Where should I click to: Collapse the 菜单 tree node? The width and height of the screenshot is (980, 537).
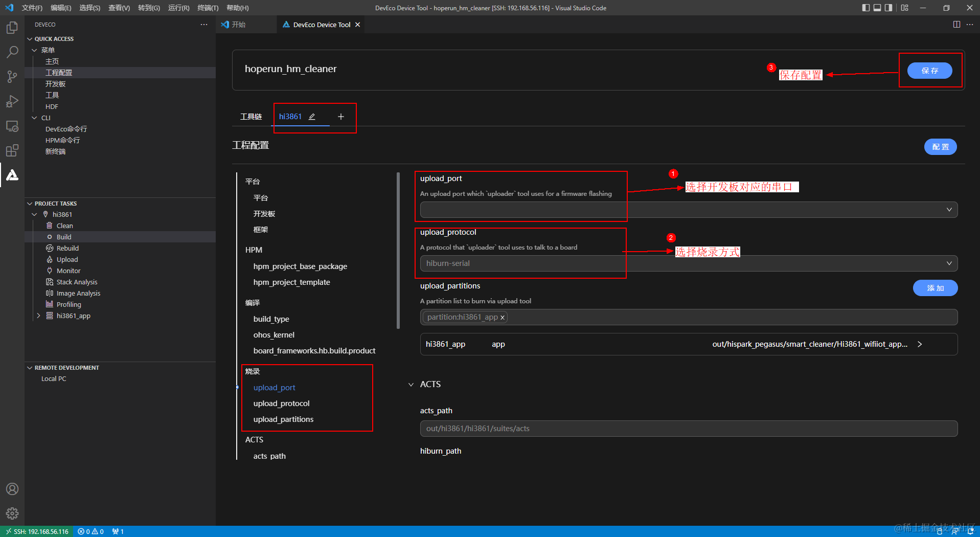pyautogui.click(x=34, y=50)
